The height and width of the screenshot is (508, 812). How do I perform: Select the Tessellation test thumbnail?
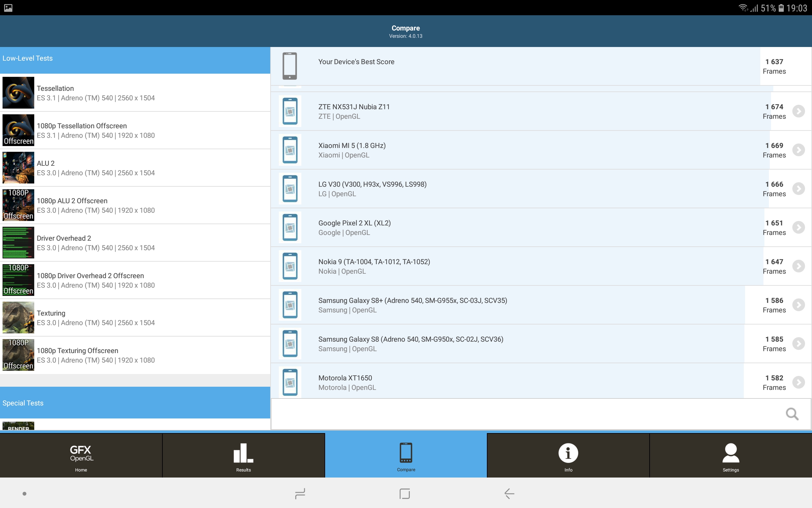point(18,93)
